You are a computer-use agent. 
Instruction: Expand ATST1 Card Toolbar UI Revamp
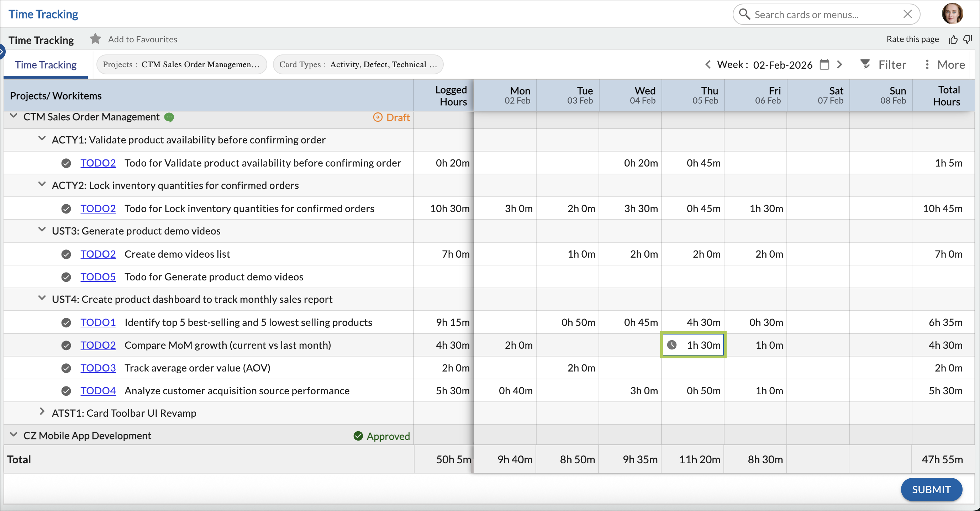click(42, 412)
